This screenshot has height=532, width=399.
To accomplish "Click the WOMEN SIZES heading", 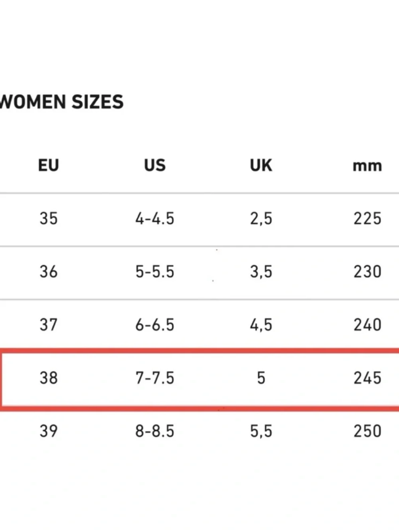I will 61,102.
